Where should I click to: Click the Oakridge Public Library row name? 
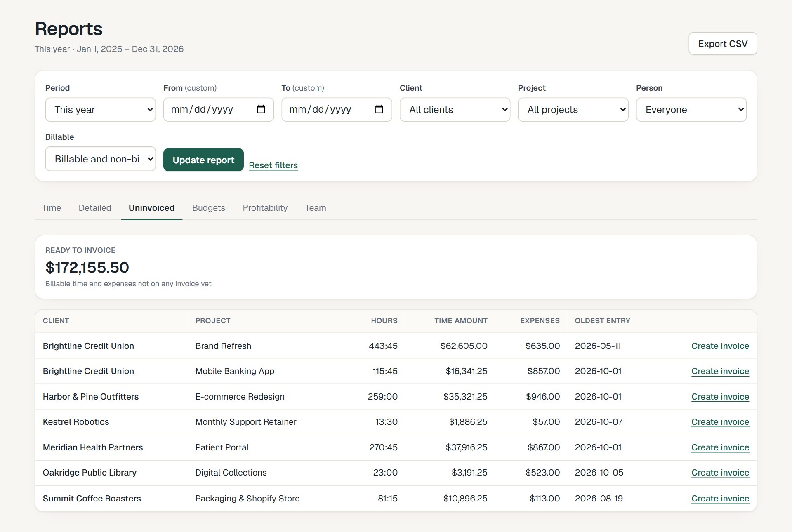90,473
